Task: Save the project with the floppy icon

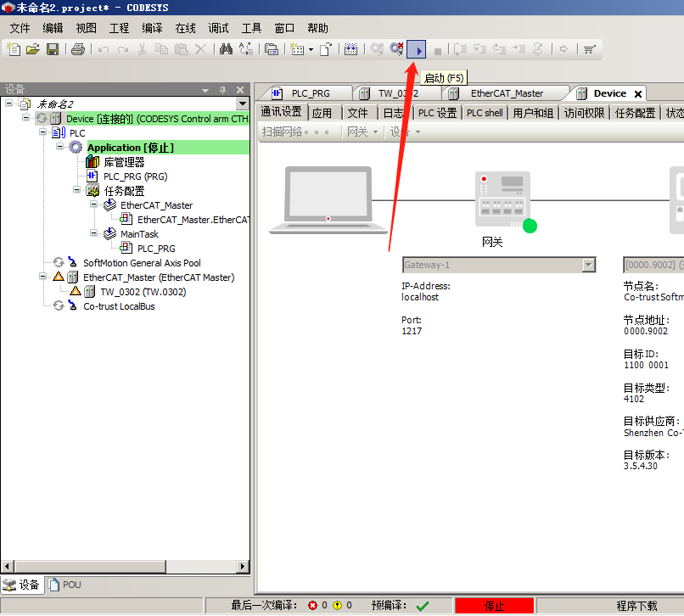Action: [x=53, y=49]
